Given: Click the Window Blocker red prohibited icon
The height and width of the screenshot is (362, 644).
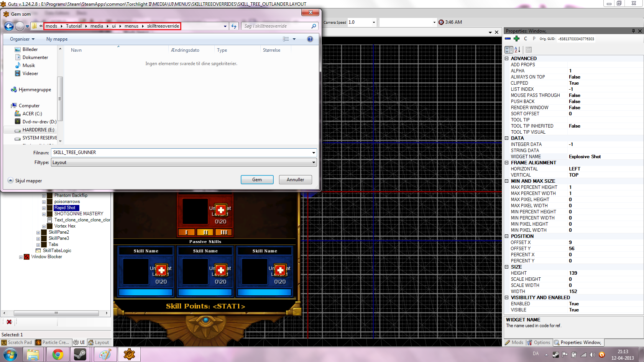Looking at the screenshot, I should coord(27,257).
